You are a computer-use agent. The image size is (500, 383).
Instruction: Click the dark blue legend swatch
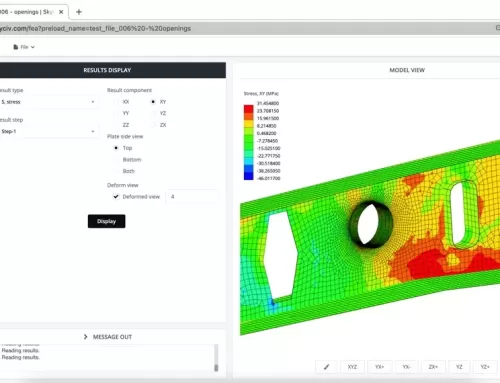pyautogui.click(x=249, y=176)
